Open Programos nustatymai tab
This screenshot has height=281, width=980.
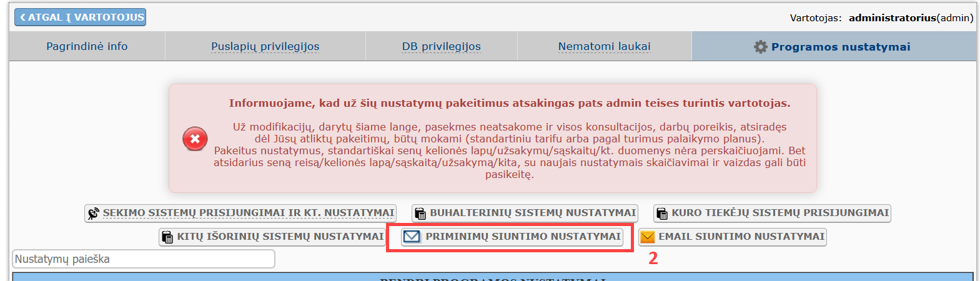834,46
